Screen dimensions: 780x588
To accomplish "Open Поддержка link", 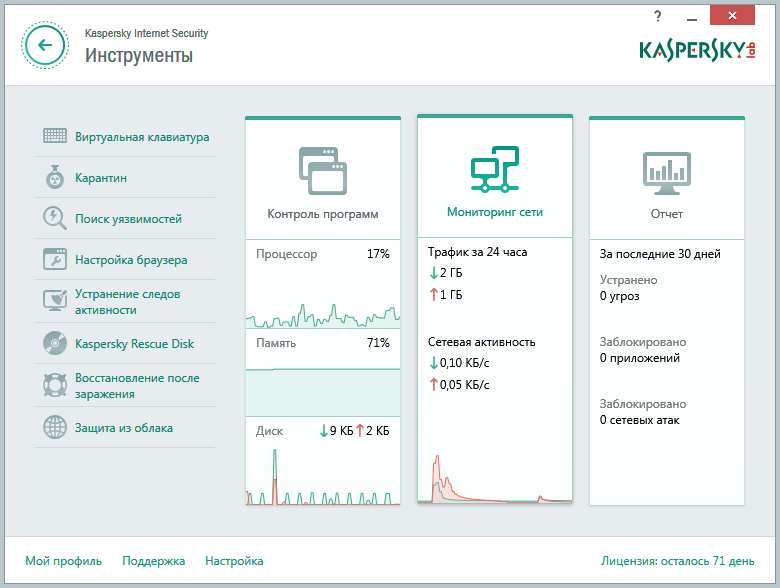I will click(x=154, y=561).
